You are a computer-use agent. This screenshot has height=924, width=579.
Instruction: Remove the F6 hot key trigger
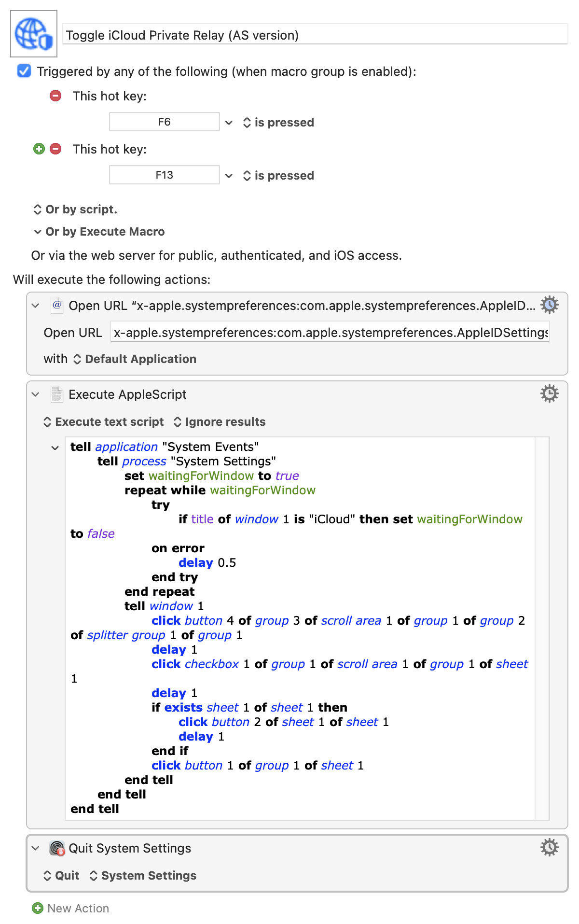coord(55,96)
